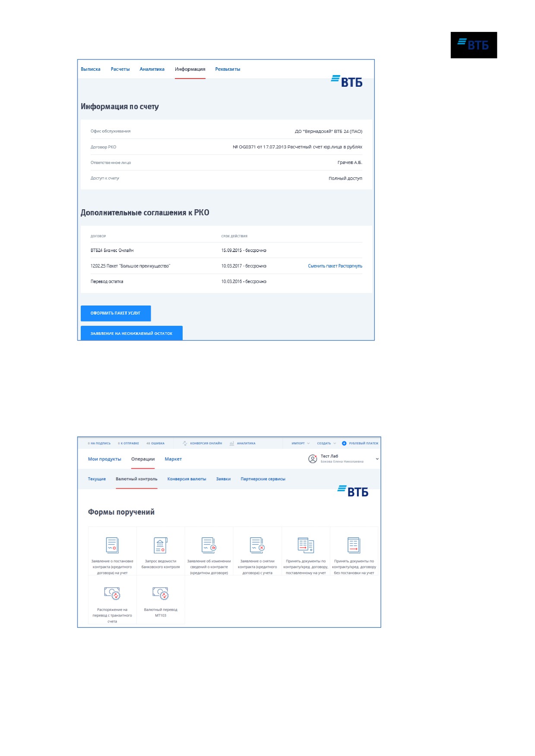Viewport: 535px width, 756px height.
Task: Click the Сменить пакет link
Action: click(x=323, y=266)
